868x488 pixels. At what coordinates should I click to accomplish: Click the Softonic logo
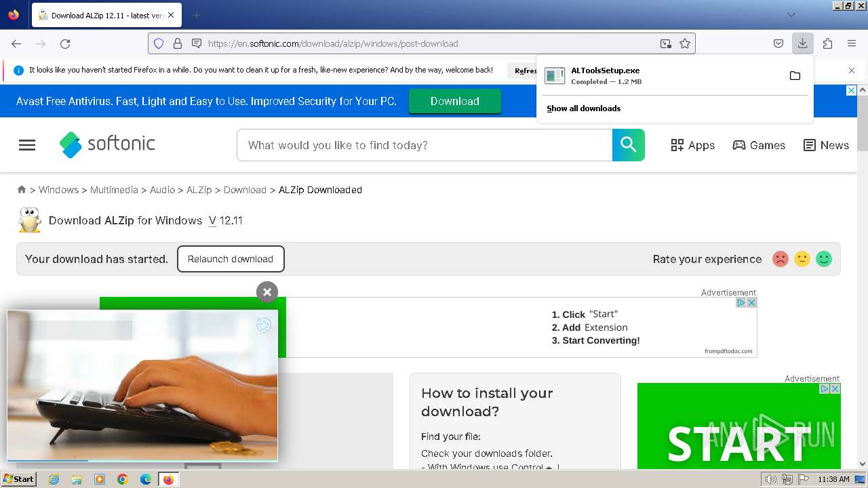click(x=107, y=144)
